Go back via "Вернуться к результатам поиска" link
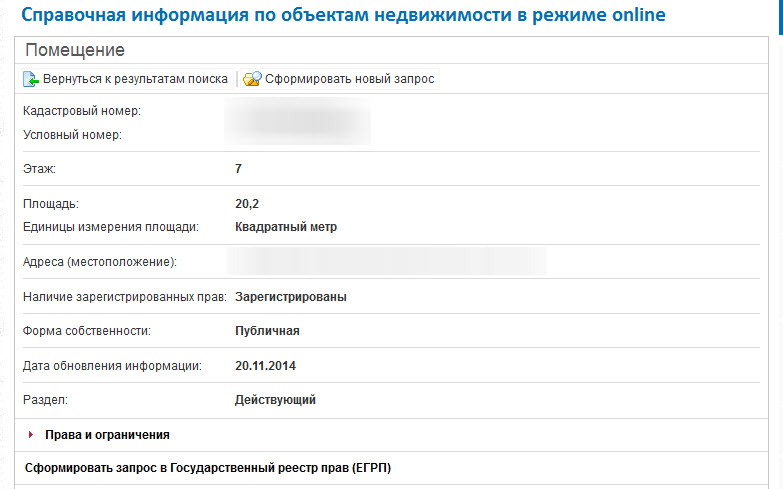This screenshot has height=489, width=783. (x=135, y=78)
